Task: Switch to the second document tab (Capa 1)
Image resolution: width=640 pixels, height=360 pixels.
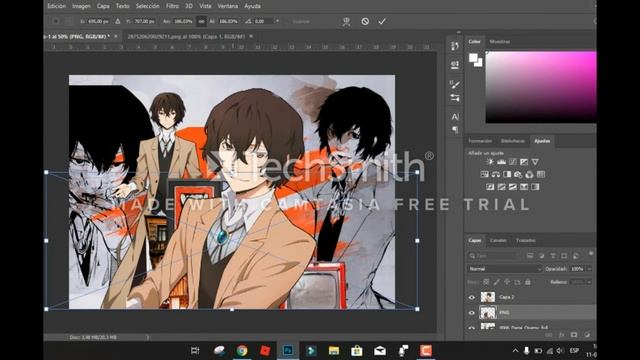Action: coord(186,36)
